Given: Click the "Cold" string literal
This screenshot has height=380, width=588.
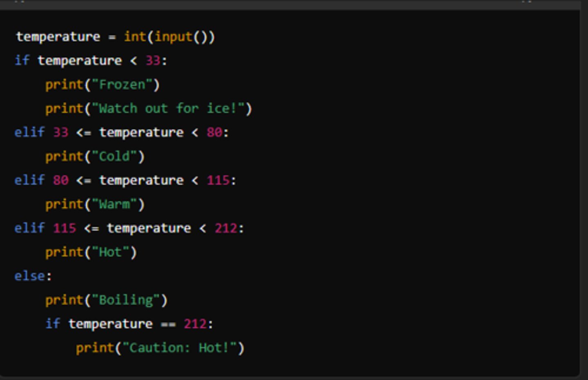Looking at the screenshot, I should pyautogui.click(x=114, y=156).
